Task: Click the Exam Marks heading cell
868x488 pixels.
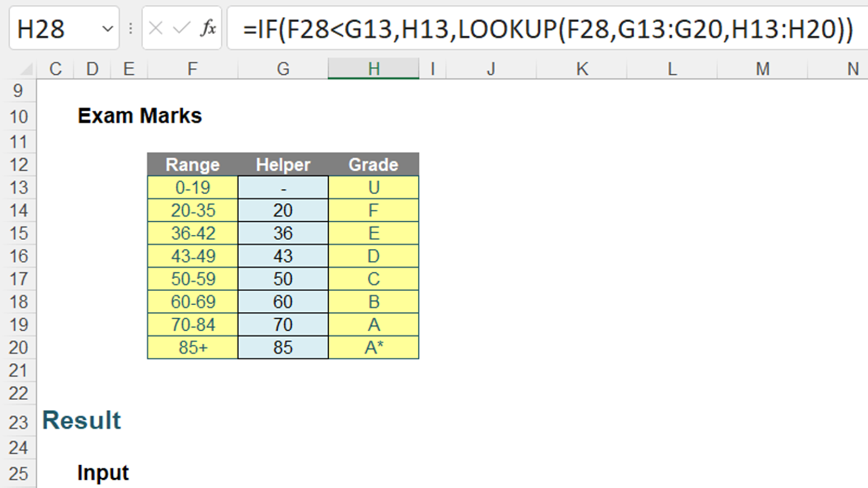Action: pyautogui.click(x=139, y=116)
